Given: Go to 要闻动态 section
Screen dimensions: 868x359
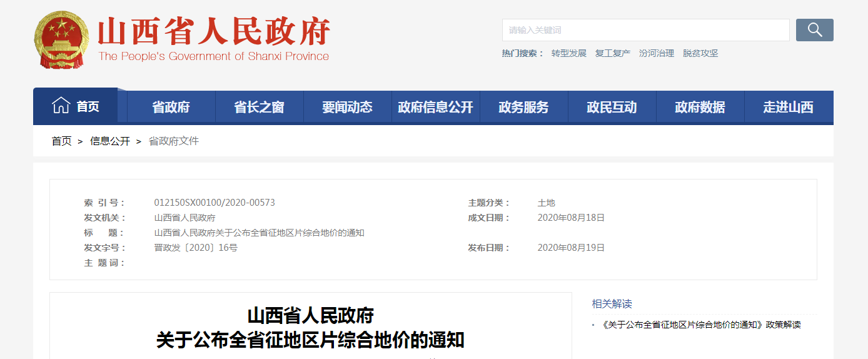Looking at the screenshot, I should tap(347, 108).
